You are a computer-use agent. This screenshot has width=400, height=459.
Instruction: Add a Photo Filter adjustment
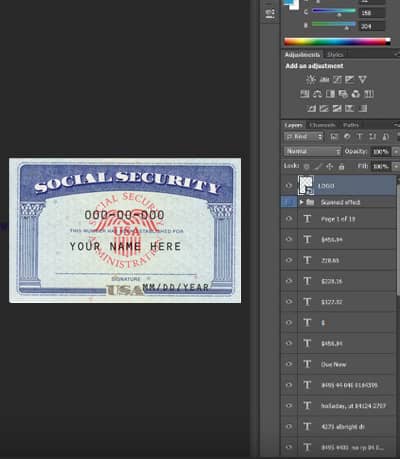pyautogui.click(x=343, y=94)
